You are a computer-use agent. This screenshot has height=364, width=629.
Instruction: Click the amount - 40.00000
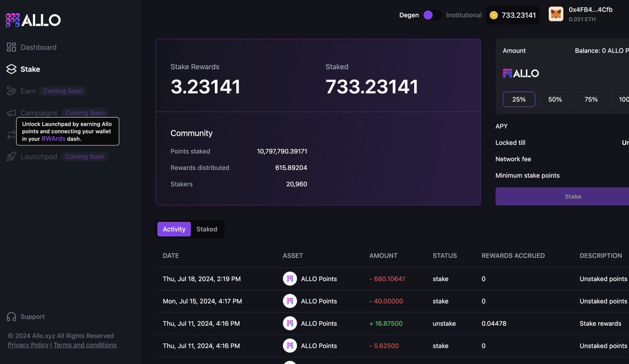385,301
